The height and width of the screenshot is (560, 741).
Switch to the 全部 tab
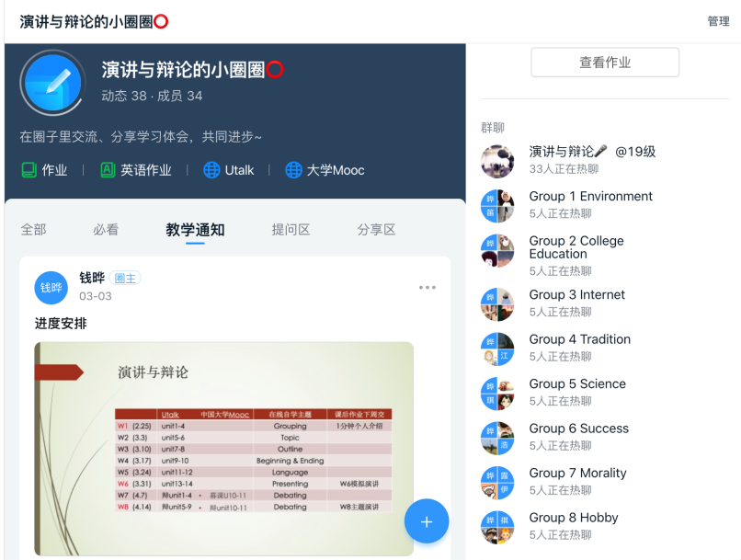pos(33,230)
